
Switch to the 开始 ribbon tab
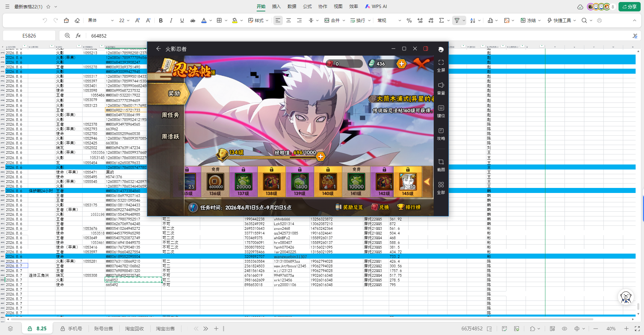(x=261, y=6)
